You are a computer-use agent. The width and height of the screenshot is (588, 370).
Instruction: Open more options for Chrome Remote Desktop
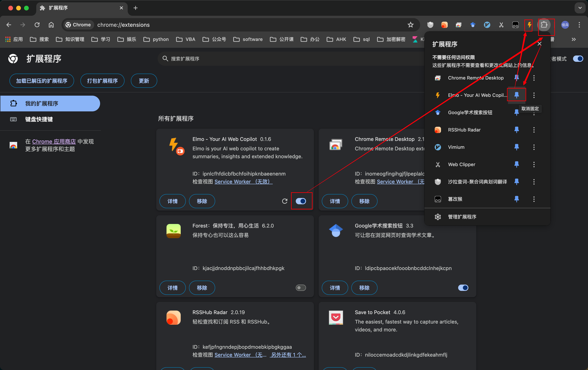(534, 78)
